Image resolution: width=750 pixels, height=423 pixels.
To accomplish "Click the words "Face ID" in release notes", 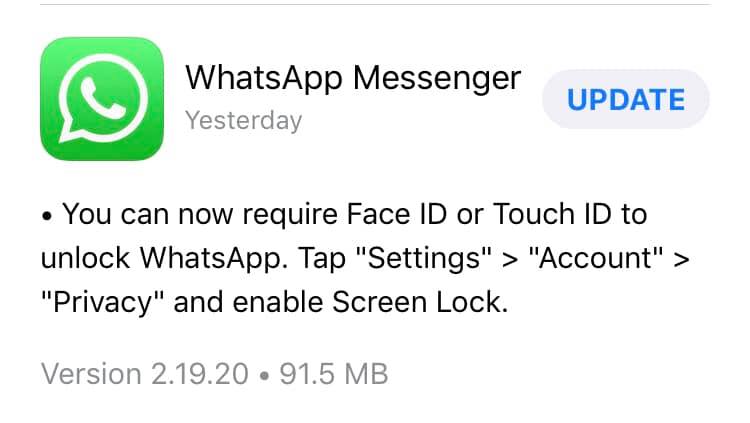I will click(397, 214).
